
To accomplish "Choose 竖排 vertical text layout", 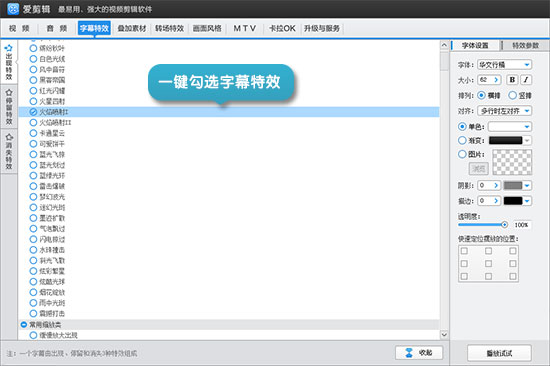I will (512, 95).
